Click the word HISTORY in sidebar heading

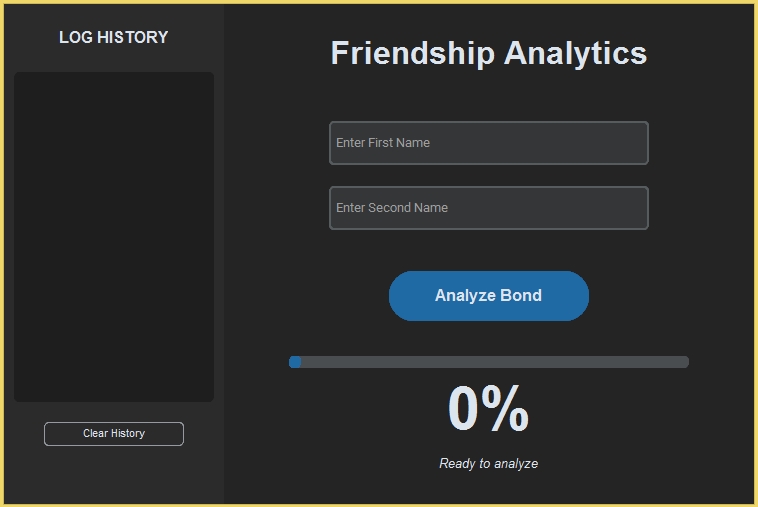pos(132,38)
